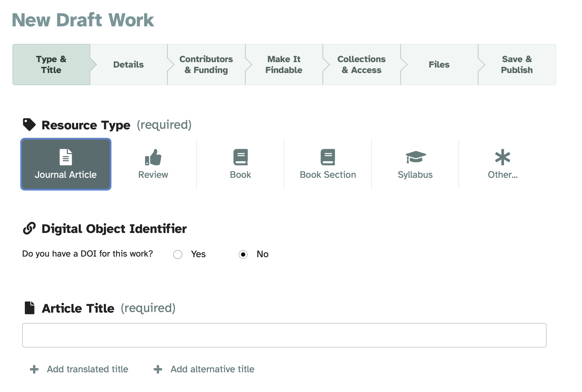Go to Save & Publish step
Screen dimensions: 582x392
click(517, 65)
